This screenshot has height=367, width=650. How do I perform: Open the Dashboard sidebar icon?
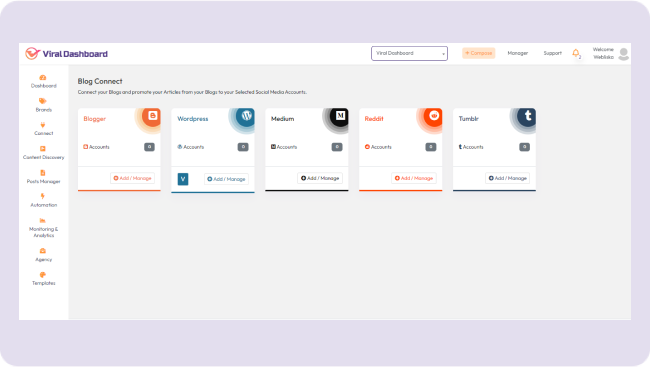[x=43, y=78]
